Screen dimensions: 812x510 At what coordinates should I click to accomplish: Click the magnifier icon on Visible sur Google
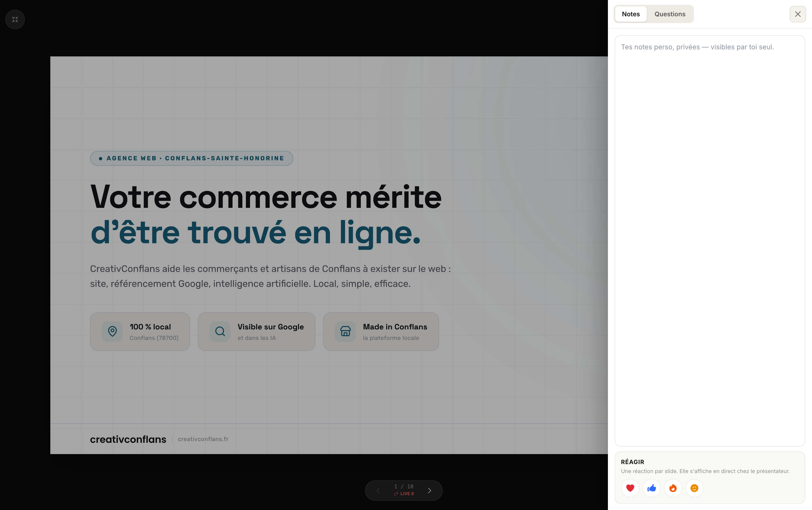(x=220, y=332)
